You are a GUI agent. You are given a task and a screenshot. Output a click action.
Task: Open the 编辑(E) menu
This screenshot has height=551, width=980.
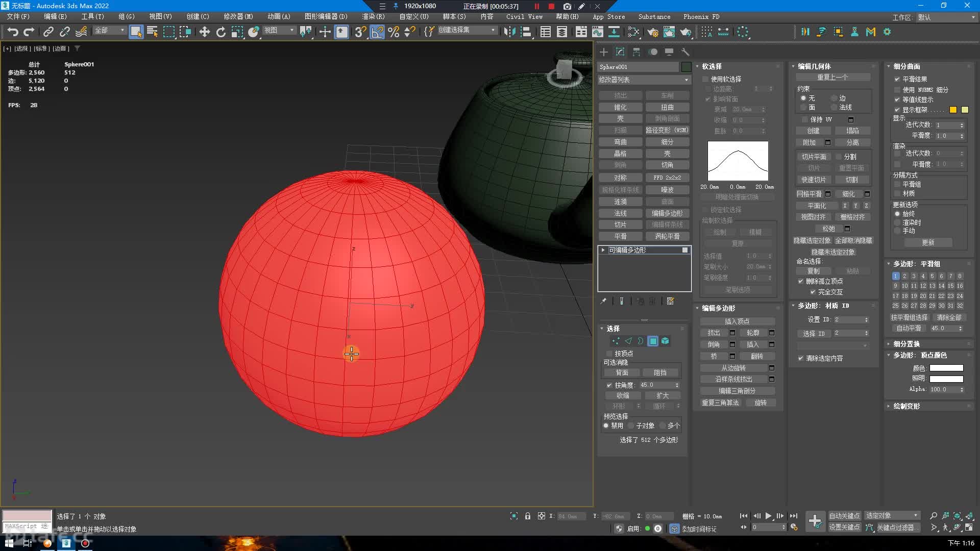click(55, 17)
